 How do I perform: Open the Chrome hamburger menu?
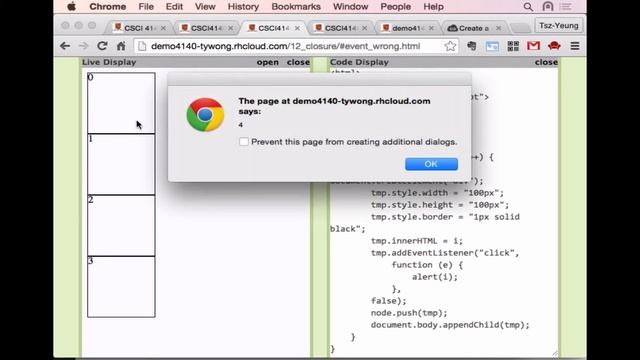[575, 46]
